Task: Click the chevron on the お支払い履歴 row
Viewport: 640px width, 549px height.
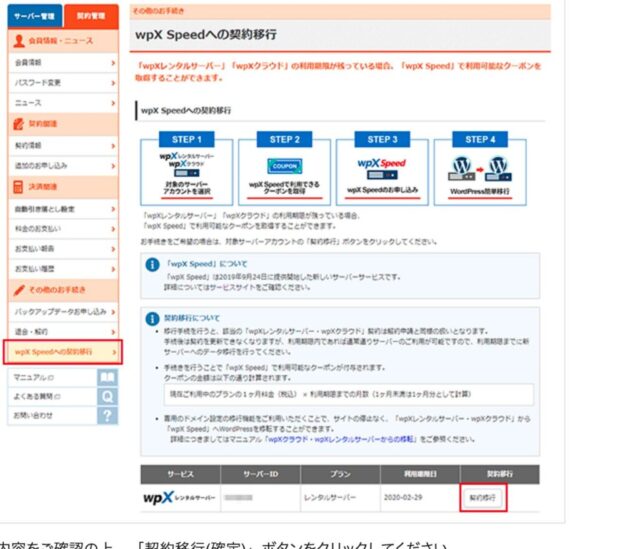Action: coord(113,269)
